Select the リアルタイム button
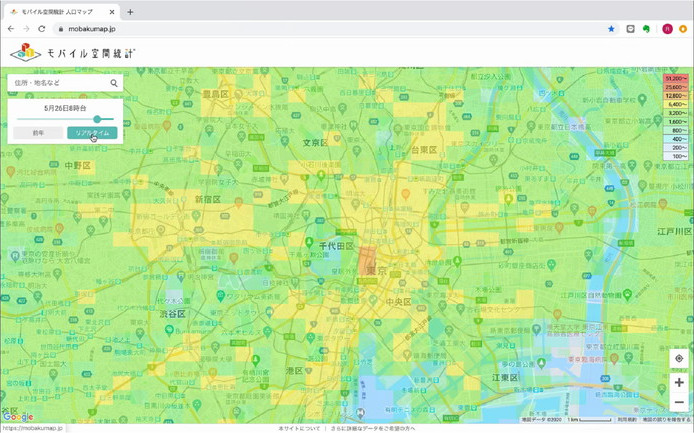 (x=92, y=133)
